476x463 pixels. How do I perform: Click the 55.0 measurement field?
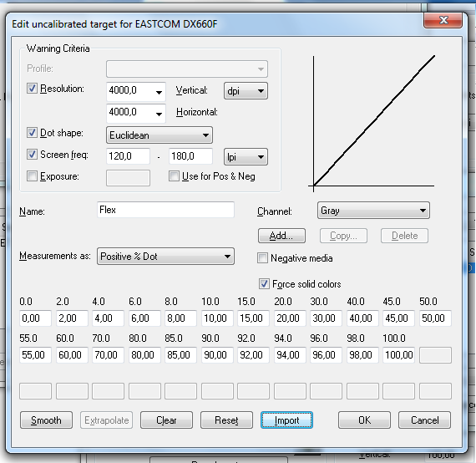pos(35,355)
